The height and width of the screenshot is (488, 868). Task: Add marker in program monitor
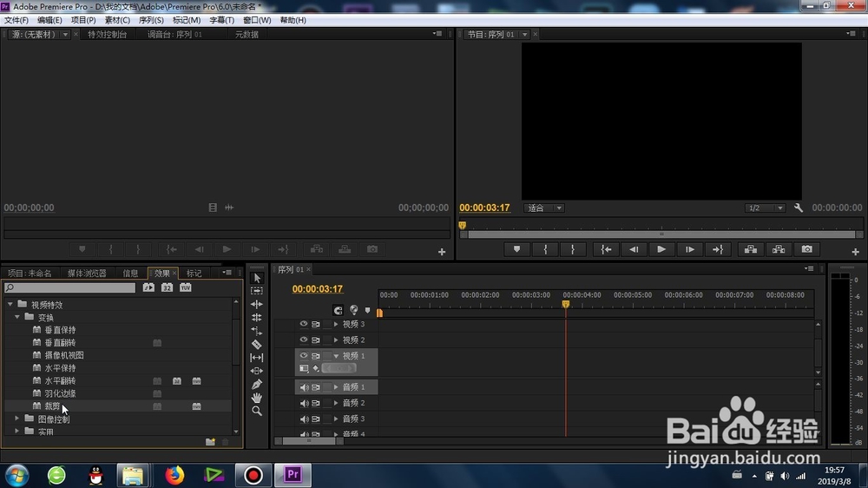[517, 249]
